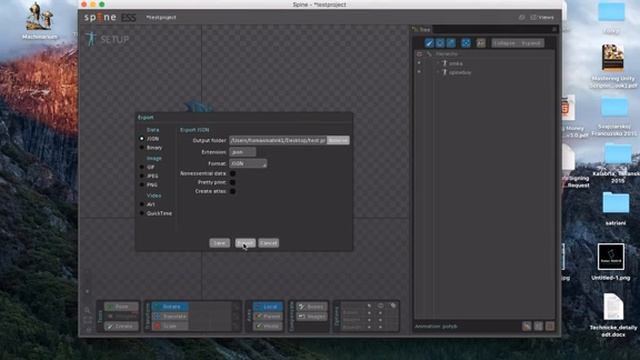Click Browse next to Output folder
640x360 pixels.
[338, 140]
